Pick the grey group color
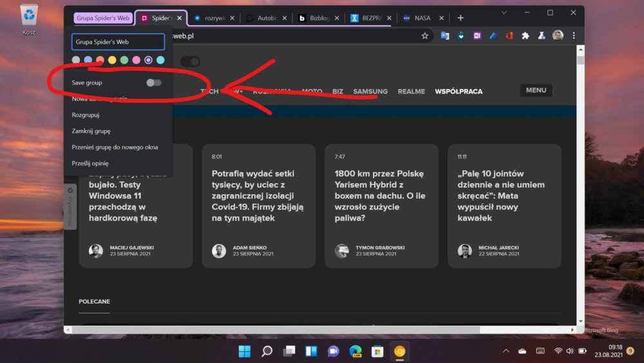 (76, 60)
